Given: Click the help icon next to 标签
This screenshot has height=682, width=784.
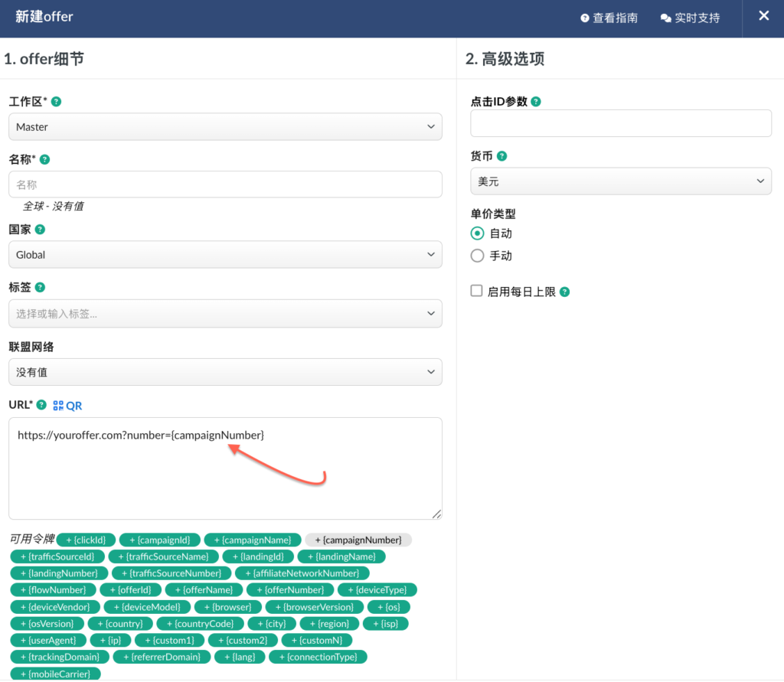Looking at the screenshot, I should coord(40,288).
